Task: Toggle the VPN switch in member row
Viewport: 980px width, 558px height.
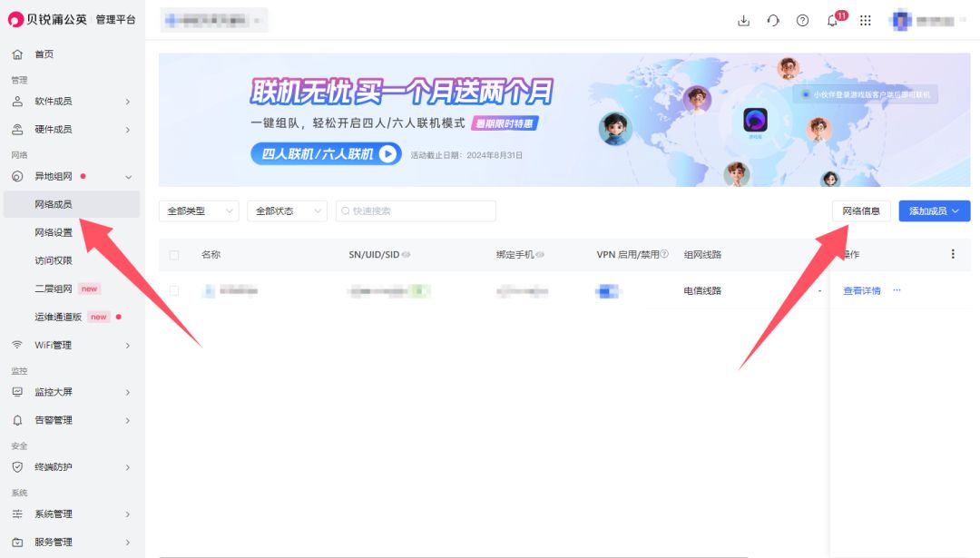Action: click(x=607, y=290)
